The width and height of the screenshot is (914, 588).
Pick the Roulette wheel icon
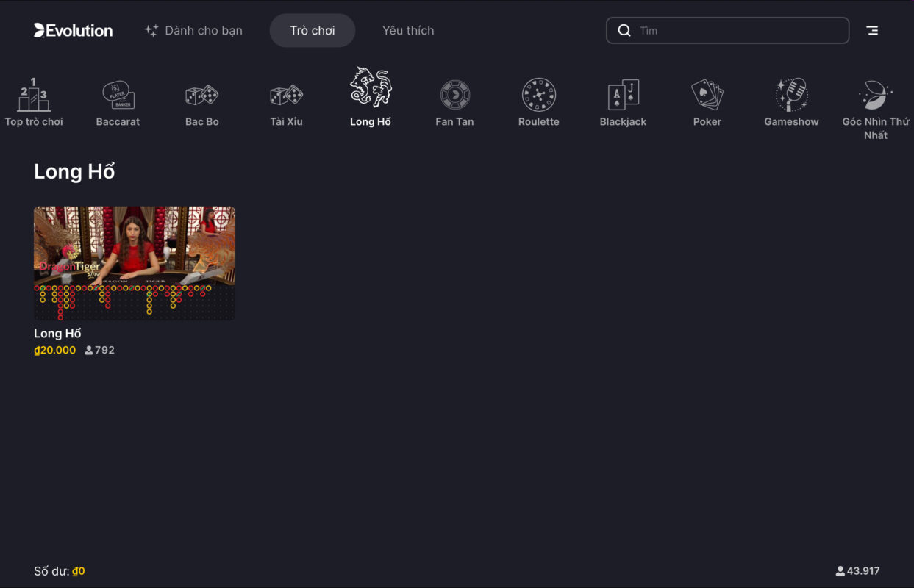(x=539, y=96)
